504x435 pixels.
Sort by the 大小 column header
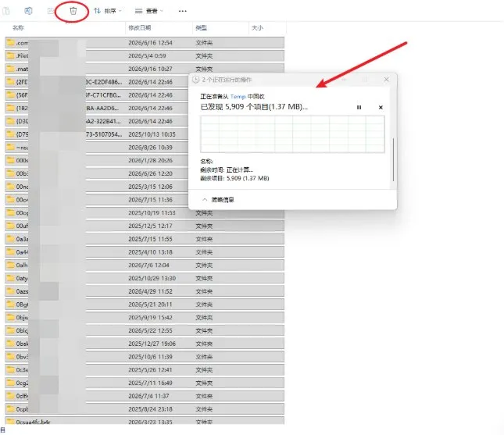point(257,27)
